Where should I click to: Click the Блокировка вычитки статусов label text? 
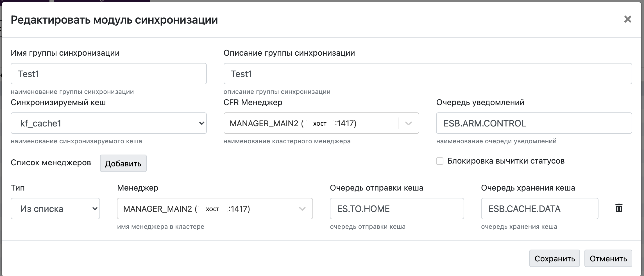coord(506,161)
